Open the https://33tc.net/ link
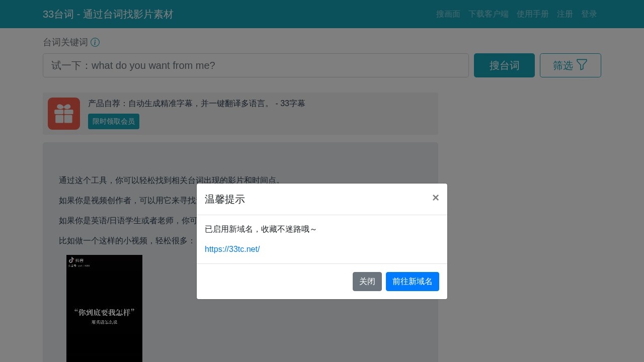 pos(232,249)
